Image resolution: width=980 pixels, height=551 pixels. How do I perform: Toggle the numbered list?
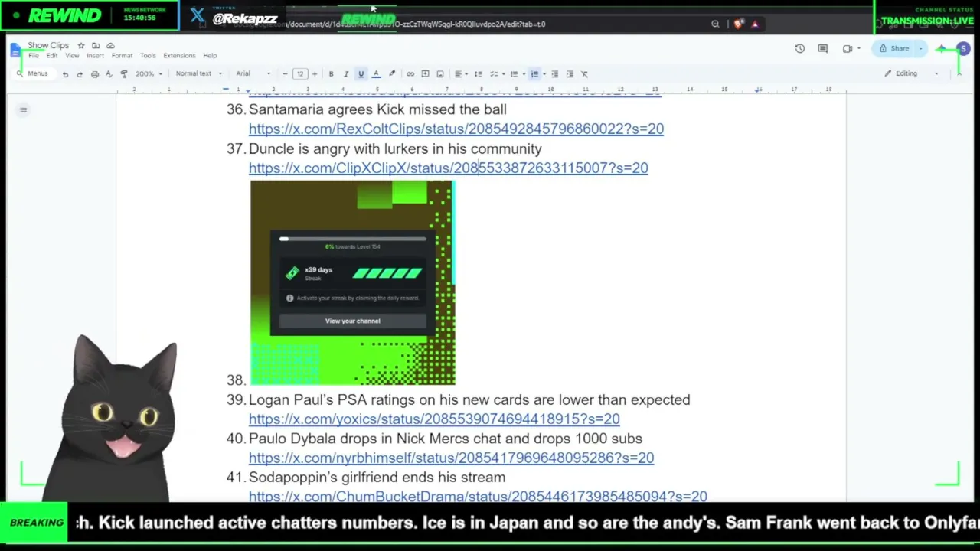point(534,74)
